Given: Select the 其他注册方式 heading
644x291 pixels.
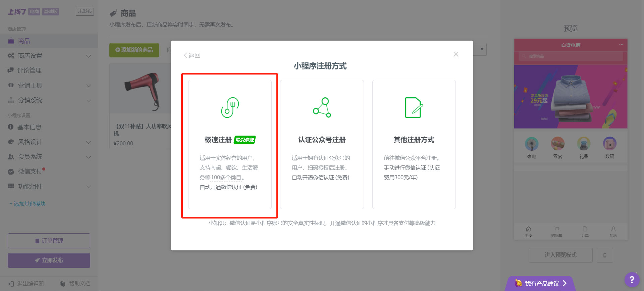Looking at the screenshot, I should pos(414,140).
